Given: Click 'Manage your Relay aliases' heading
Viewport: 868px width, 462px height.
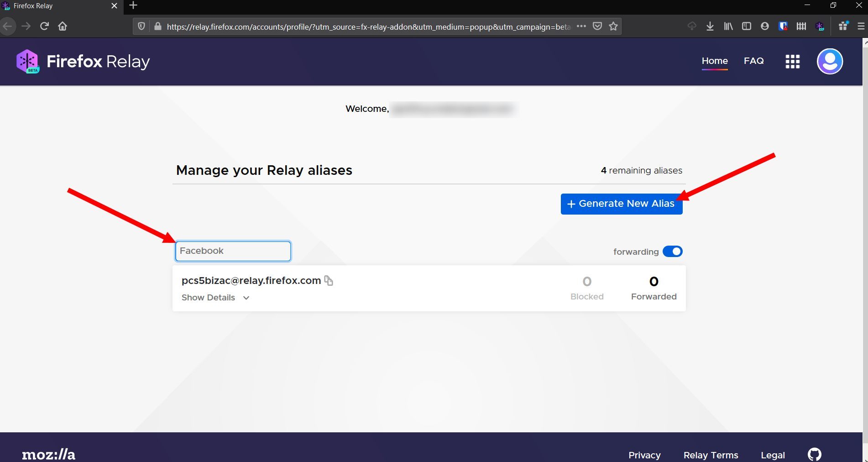Looking at the screenshot, I should tap(264, 170).
